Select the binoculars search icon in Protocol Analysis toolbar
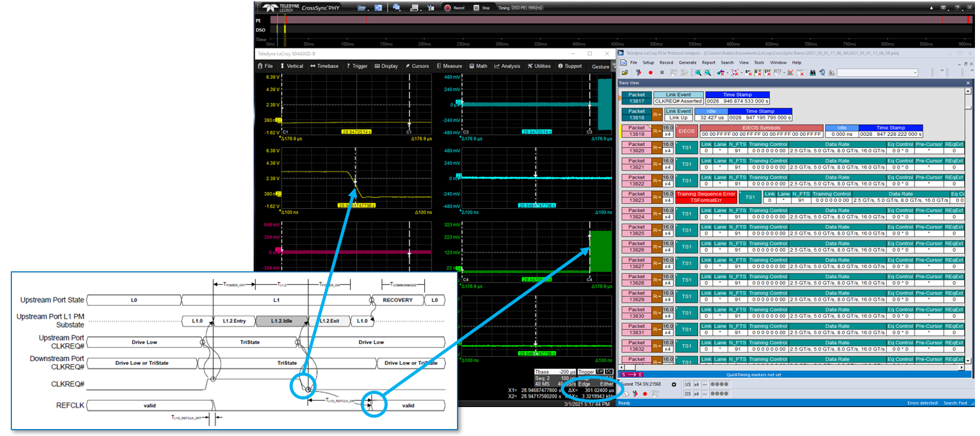Image resolution: width=980 pixels, height=436 pixels. (812, 74)
